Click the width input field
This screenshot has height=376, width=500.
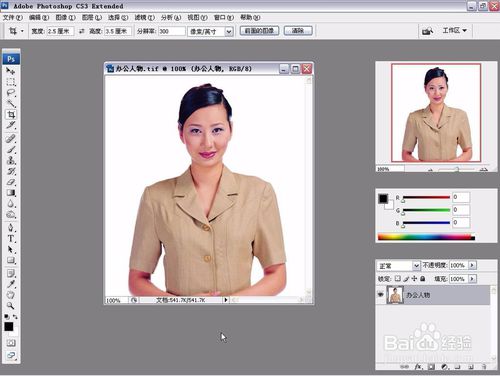[x=60, y=31]
